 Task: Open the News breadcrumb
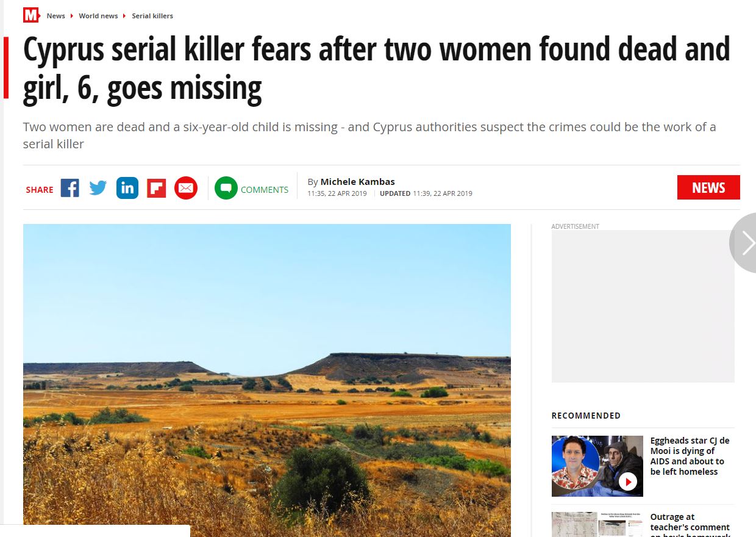pyautogui.click(x=55, y=16)
